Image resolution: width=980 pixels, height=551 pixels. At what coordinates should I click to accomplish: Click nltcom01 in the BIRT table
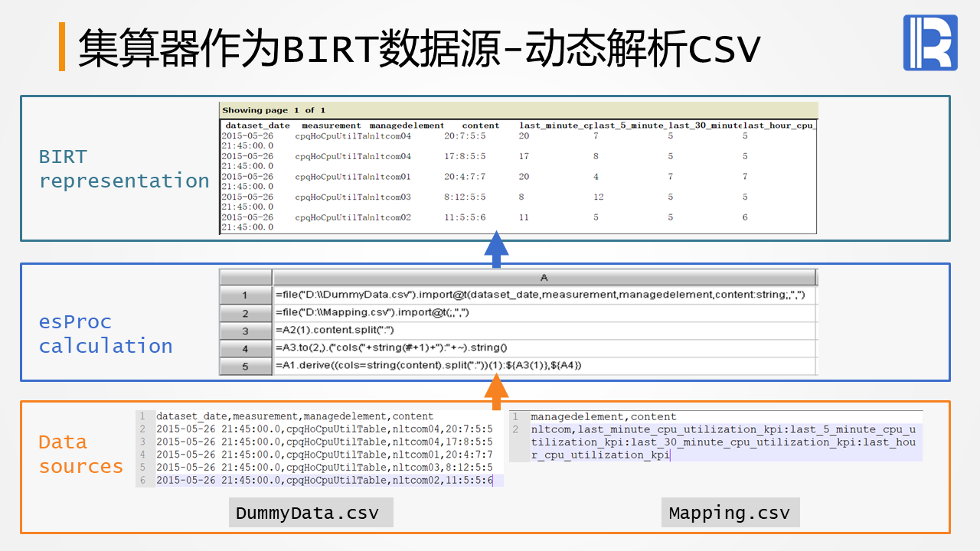pos(390,177)
